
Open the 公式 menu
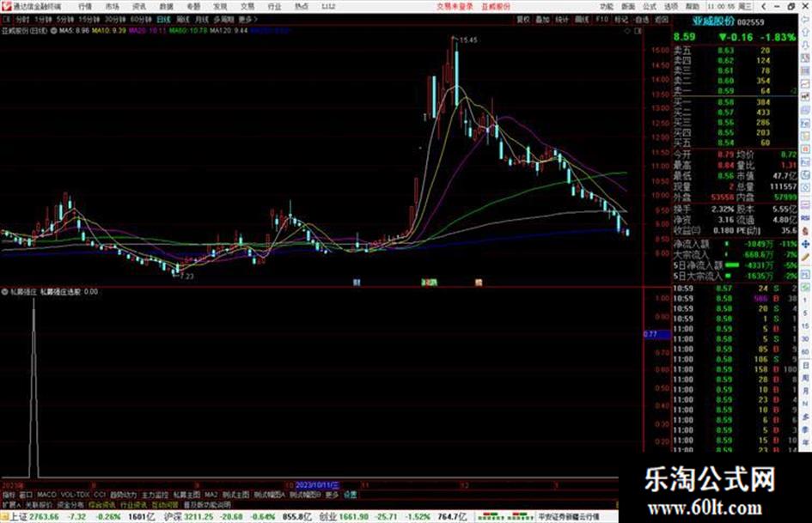(650, 6)
